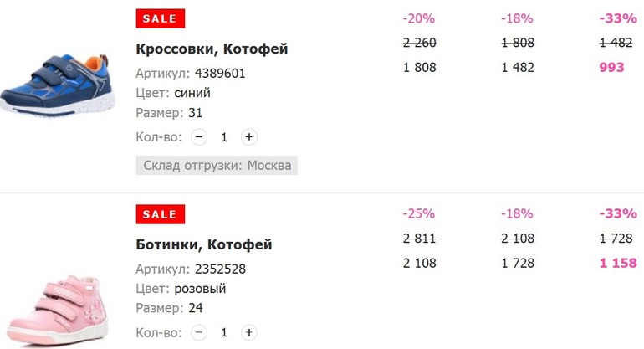
Task: Click the -20% discount for sneakers
Action: (418, 18)
